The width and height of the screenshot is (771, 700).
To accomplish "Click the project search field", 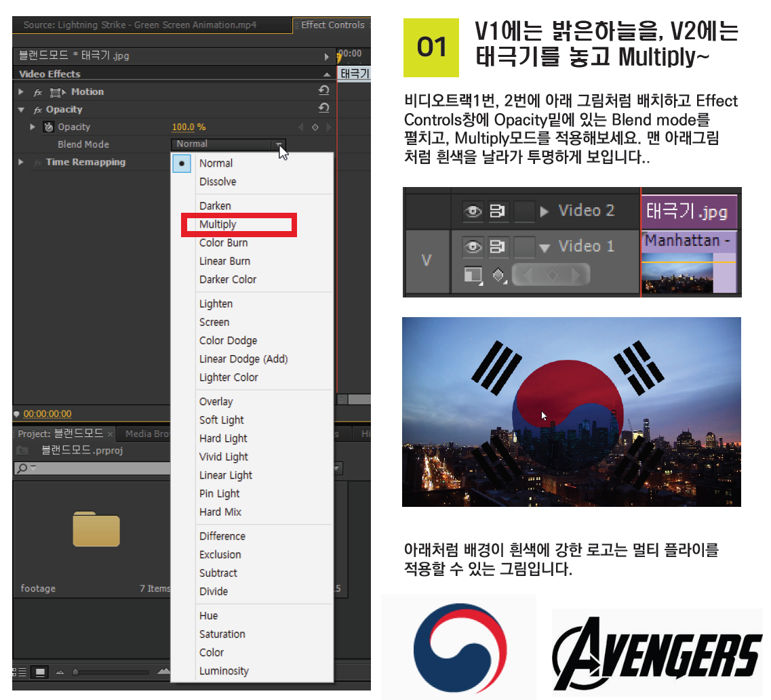I will (x=92, y=468).
